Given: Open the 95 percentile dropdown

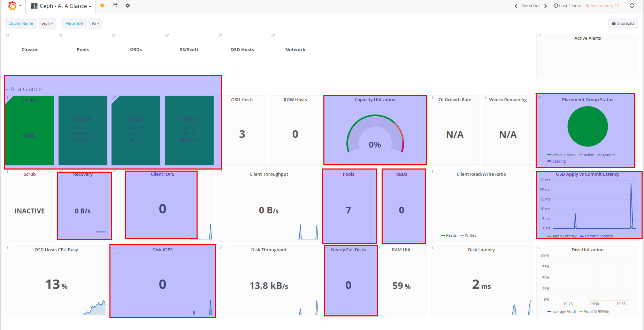Looking at the screenshot, I should pos(95,23).
